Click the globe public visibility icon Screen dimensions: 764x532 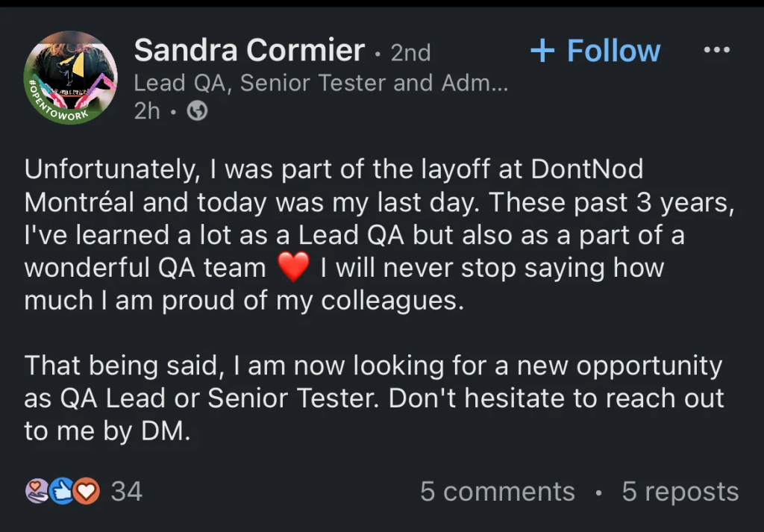[x=197, y=111]
